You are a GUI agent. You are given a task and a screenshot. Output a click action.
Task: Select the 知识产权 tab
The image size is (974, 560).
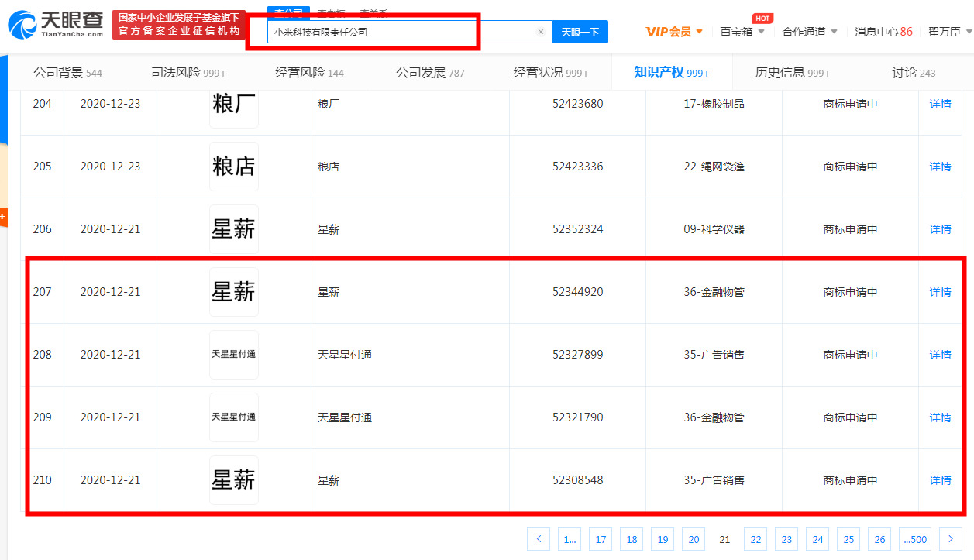point(672,73)
